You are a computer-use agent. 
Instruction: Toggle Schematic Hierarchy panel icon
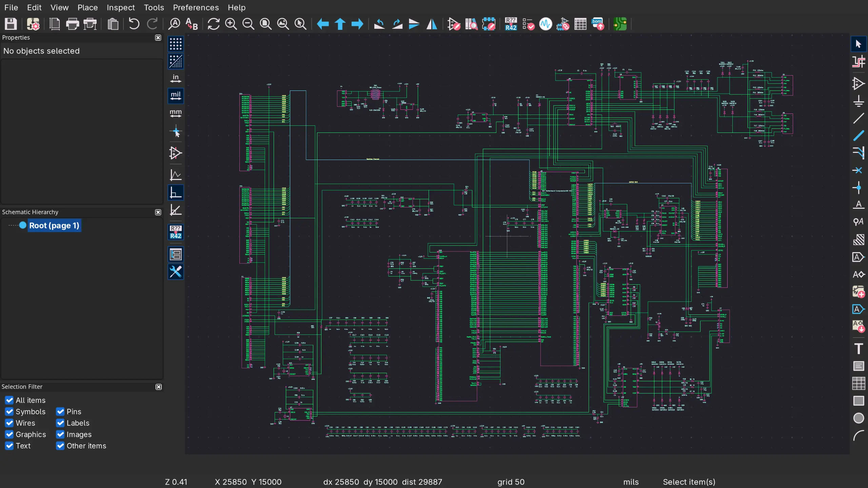tap(176, 254)
